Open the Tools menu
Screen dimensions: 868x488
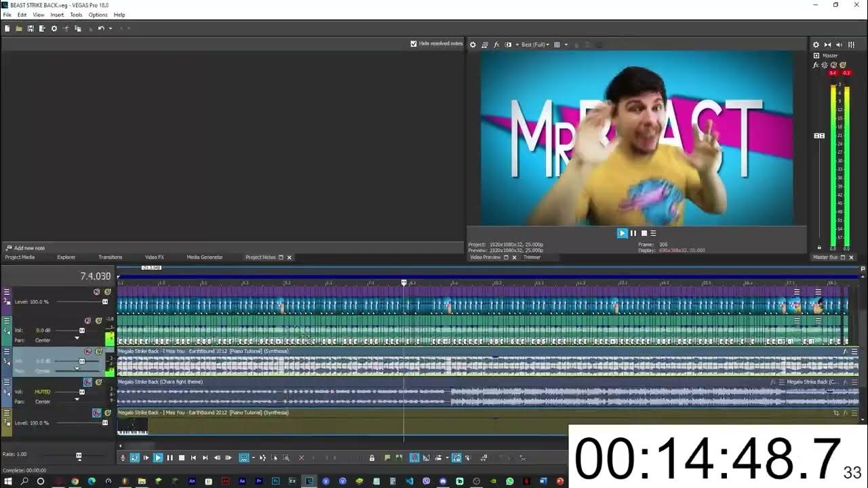(76, 15)
